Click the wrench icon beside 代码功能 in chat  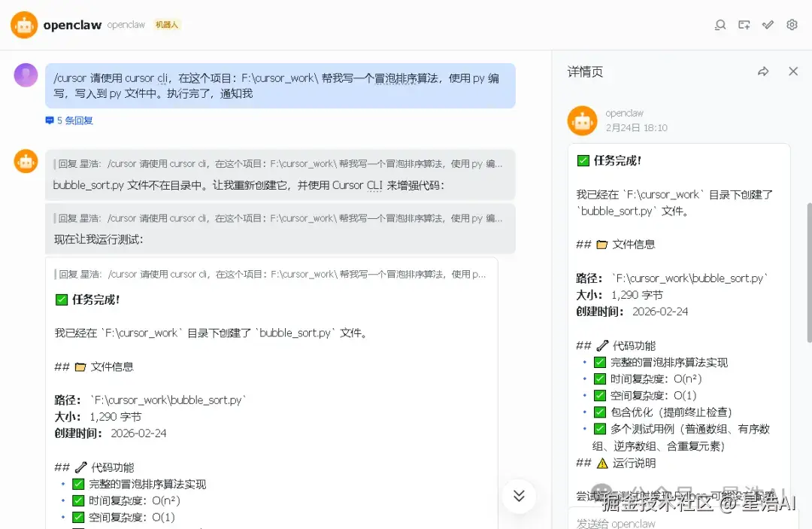point(80,467)
